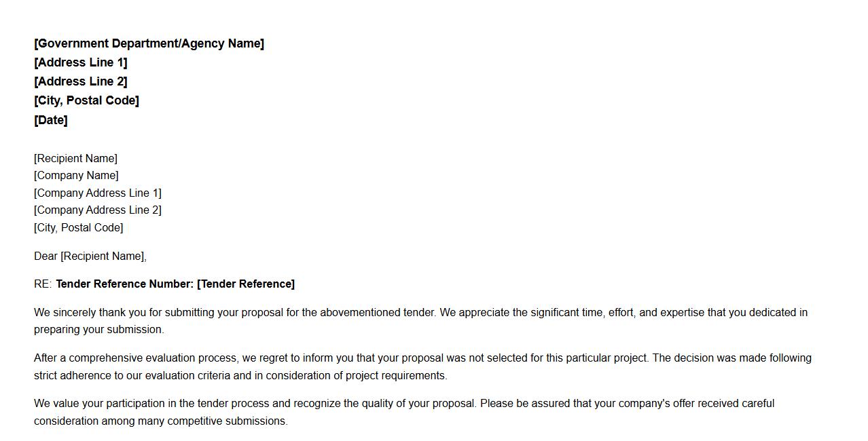Click the Dear Recipient Name salutation

pyautogui.click(x=90, y=256)
